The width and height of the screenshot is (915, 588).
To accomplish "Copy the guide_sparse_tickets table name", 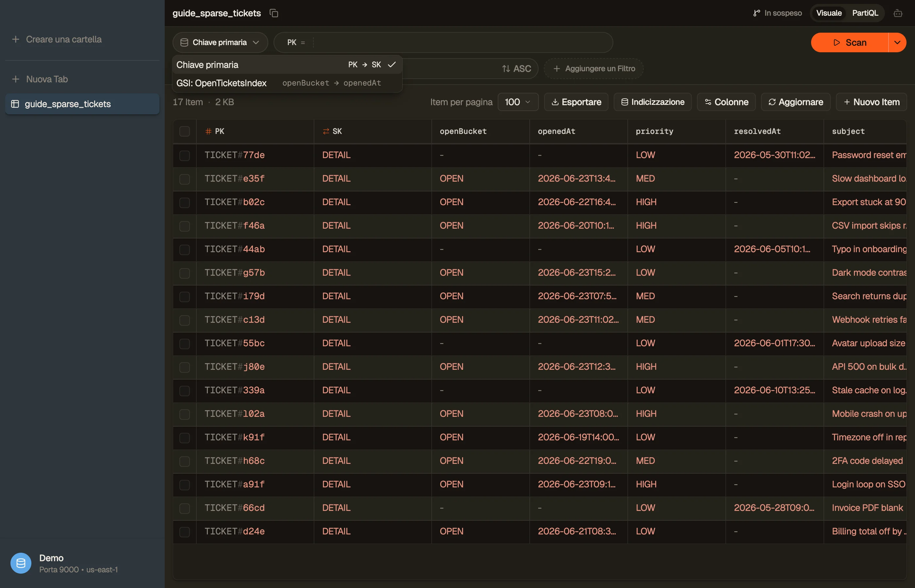I will 274,13.
